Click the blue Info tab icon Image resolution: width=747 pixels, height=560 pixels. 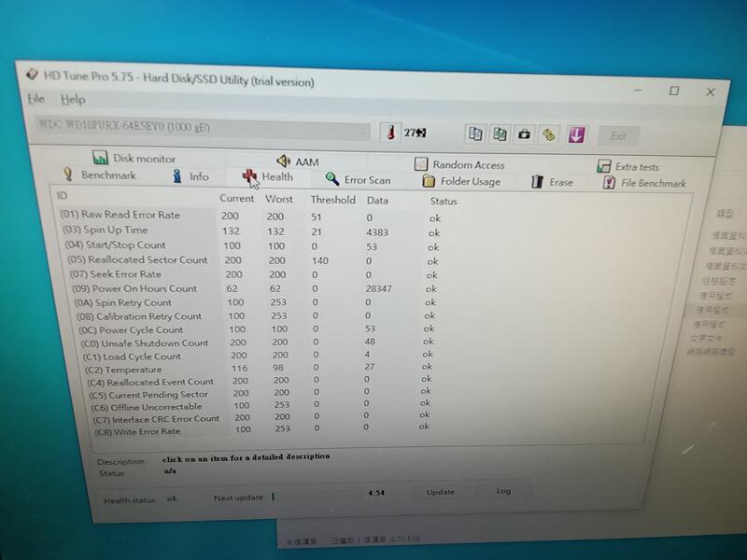(x=177, y=175)
